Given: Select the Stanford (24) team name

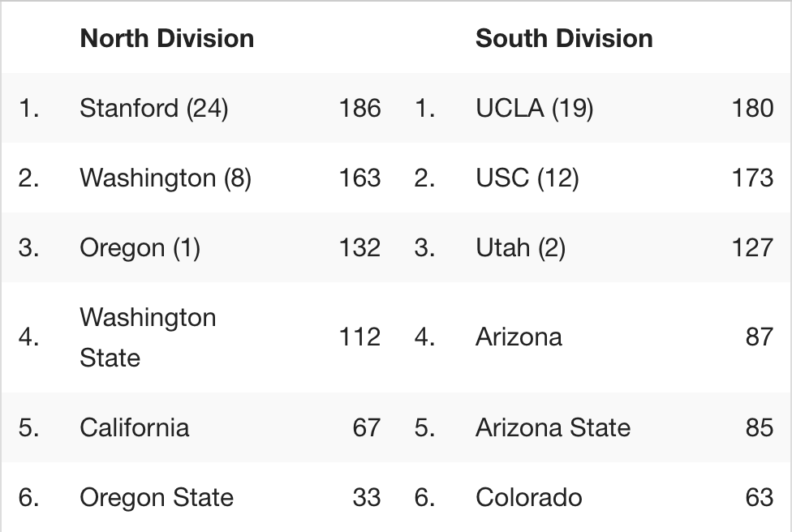Looking at the screenshot, I should pyautogui.click(x=154, y=108).
